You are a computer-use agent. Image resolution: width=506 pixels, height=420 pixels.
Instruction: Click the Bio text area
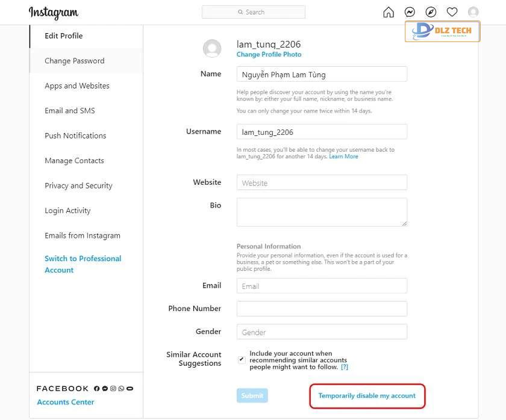[x=322, y=212]
